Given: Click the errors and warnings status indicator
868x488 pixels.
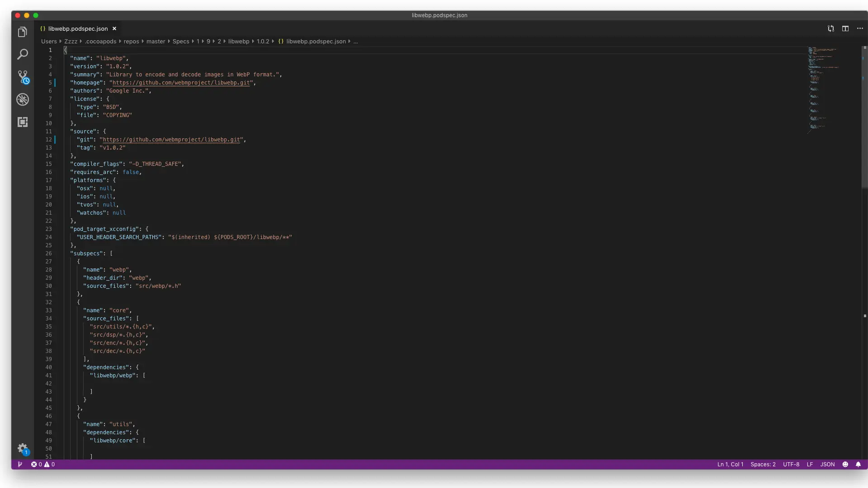Looking at the screenshot, I should (x=43, y=464).
